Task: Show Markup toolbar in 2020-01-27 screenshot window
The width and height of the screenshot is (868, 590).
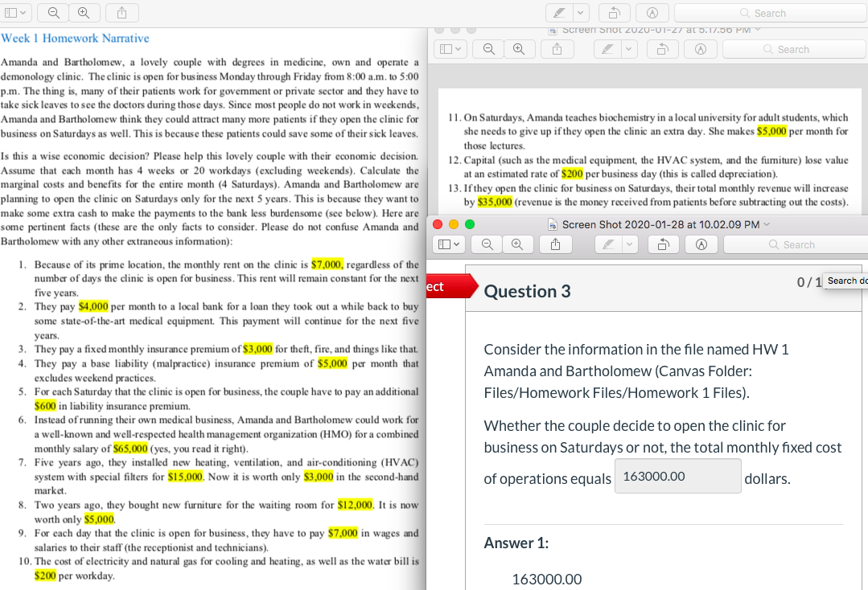Action: 700,49
